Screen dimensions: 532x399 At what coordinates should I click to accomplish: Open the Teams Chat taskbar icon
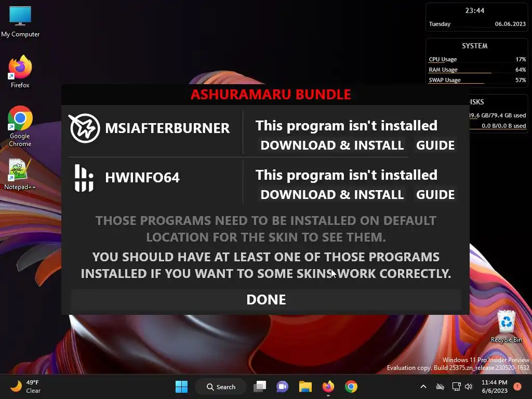tap(282, 387)
